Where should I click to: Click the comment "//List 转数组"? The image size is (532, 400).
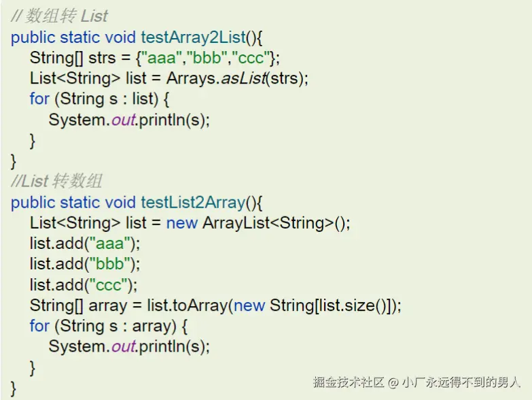56,181
